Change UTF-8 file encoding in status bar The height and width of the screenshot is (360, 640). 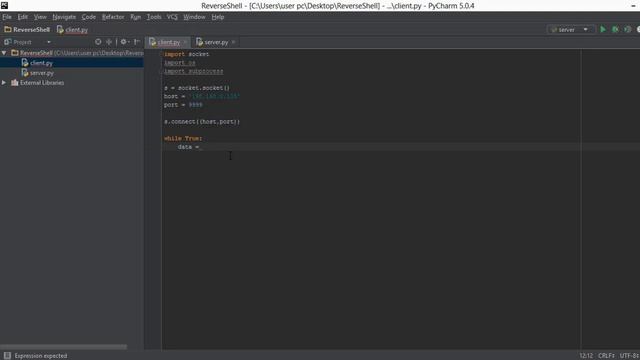(629, 356)
